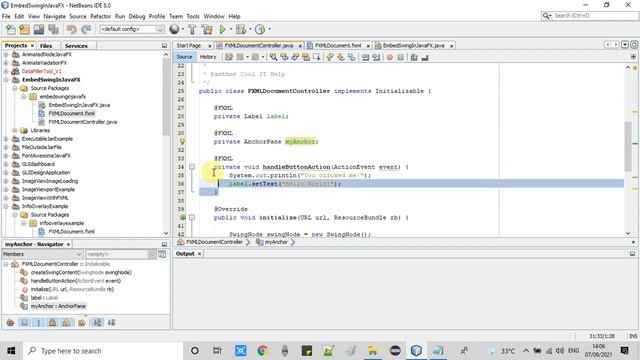Click the globe browser icon in toolbar
Screen dimensions: 640x360
(174, 29)
